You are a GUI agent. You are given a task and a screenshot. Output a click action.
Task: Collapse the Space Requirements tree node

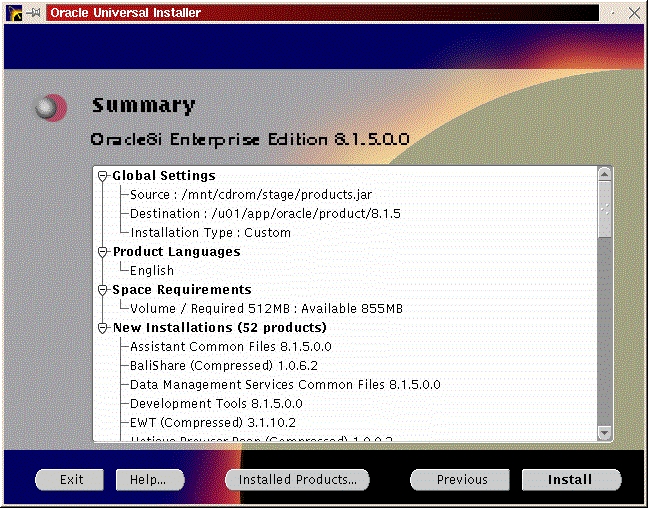[x=103, y=290]
